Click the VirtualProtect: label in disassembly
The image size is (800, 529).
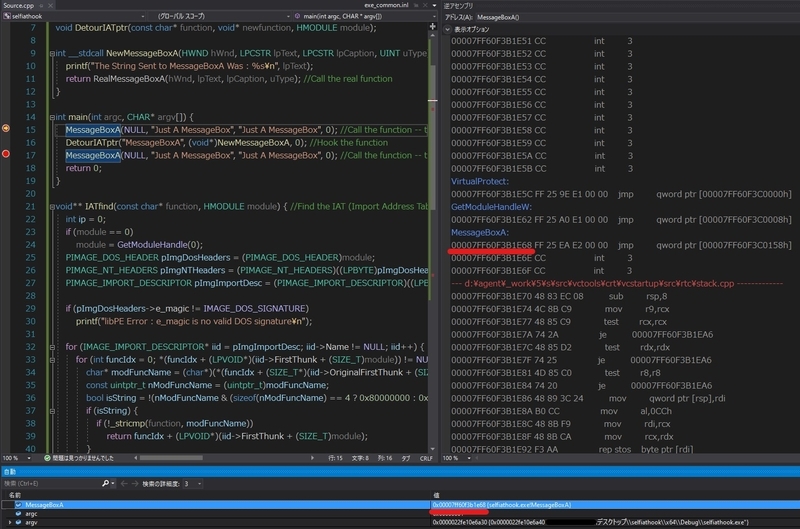click(480, 181)
